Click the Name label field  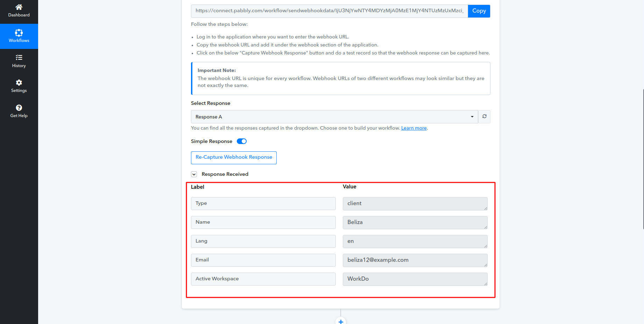pos(263,222)
